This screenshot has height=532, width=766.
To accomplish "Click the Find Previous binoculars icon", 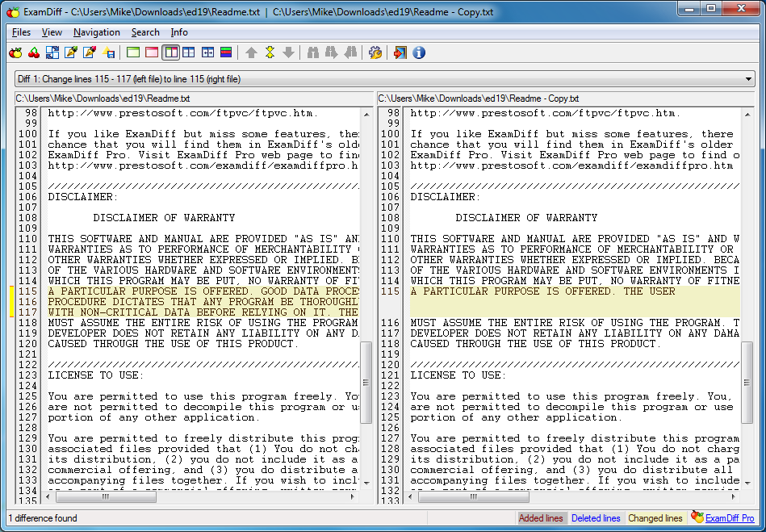I will coord(350,52).
